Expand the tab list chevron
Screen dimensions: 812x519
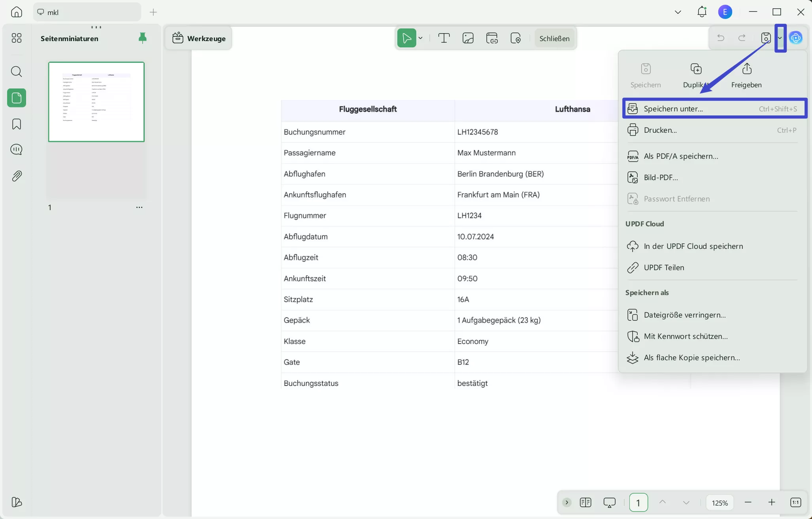point(678,12)
